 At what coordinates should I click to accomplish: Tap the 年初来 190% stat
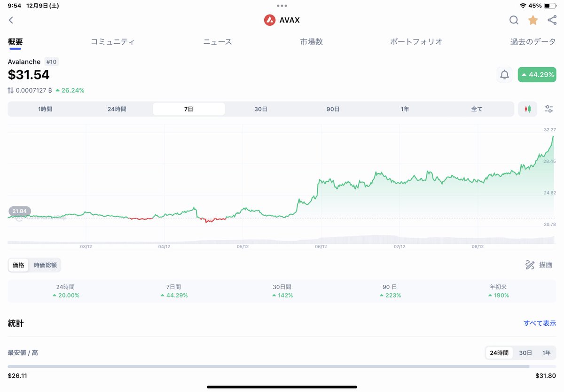[x=498, y=291]
